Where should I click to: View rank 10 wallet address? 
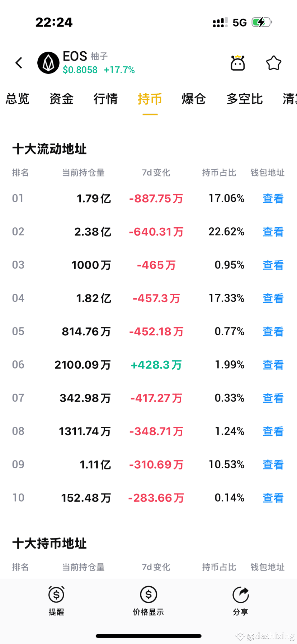[x=273, y=498]
